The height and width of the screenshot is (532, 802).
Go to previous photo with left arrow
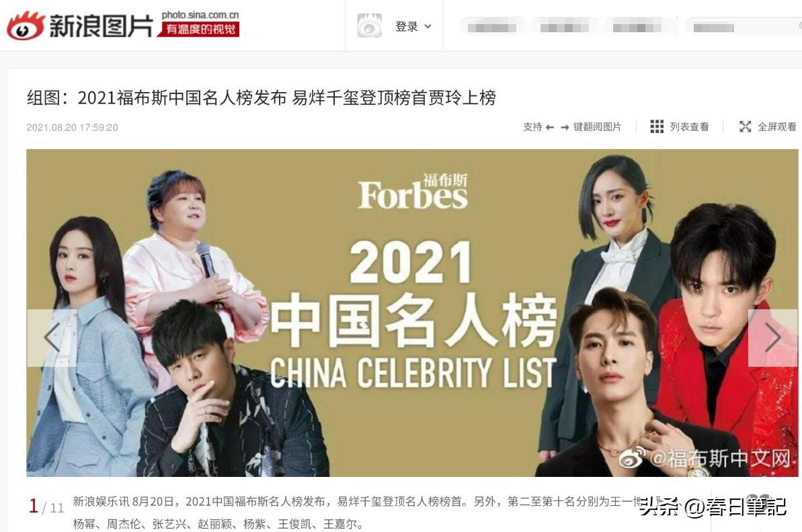click(x=52, y=337)
